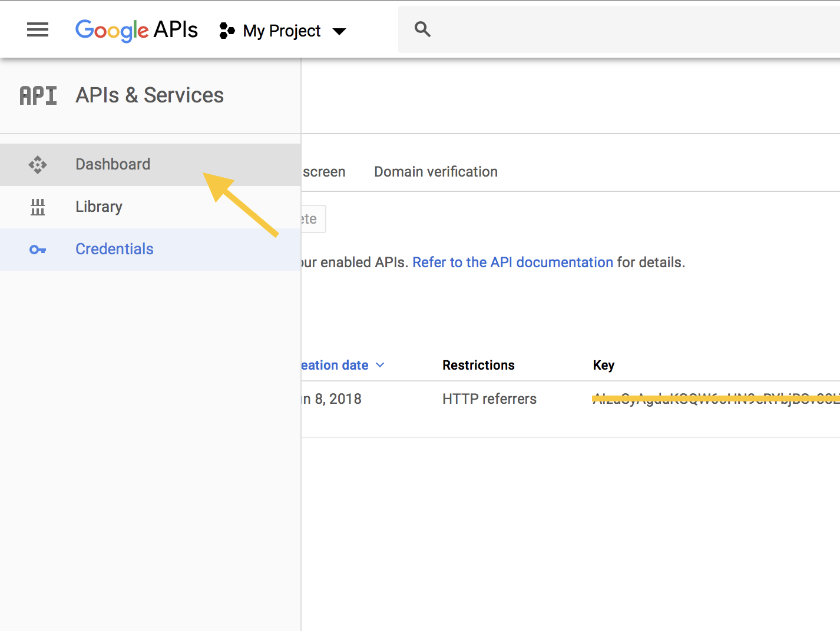Image resolution: width=840 pixels, height=631 pixels.
Task: Open the Library menu item
Action: tap(150, 207)
